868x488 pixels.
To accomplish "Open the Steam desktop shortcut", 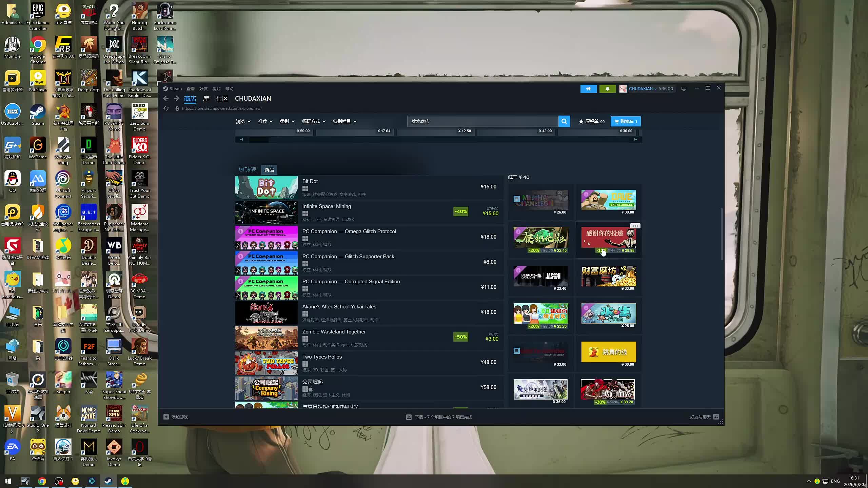I will coord(38,115).
